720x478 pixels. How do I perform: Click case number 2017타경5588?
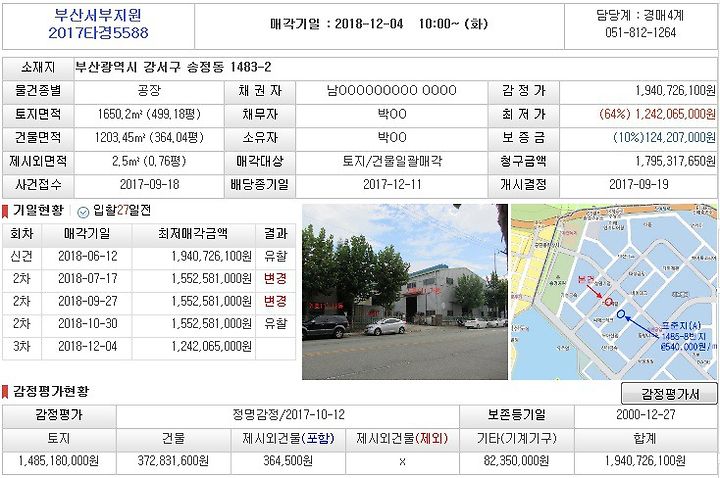click(x=98, y=33)
